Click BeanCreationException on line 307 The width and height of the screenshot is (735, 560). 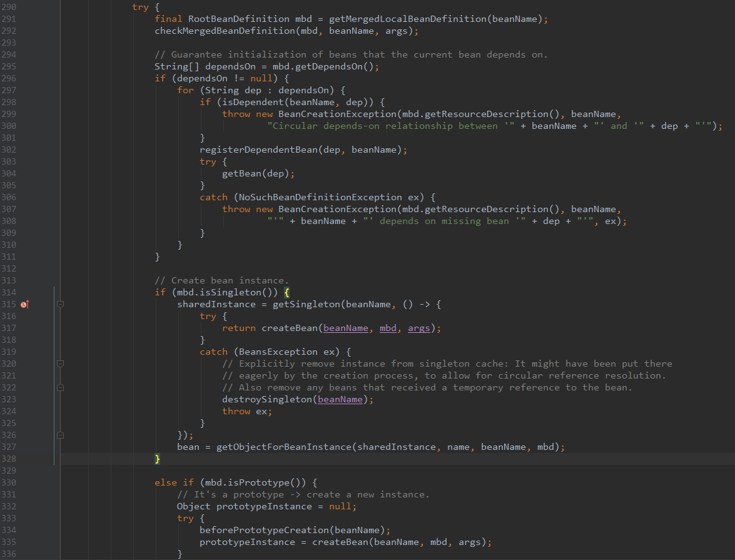338,209
